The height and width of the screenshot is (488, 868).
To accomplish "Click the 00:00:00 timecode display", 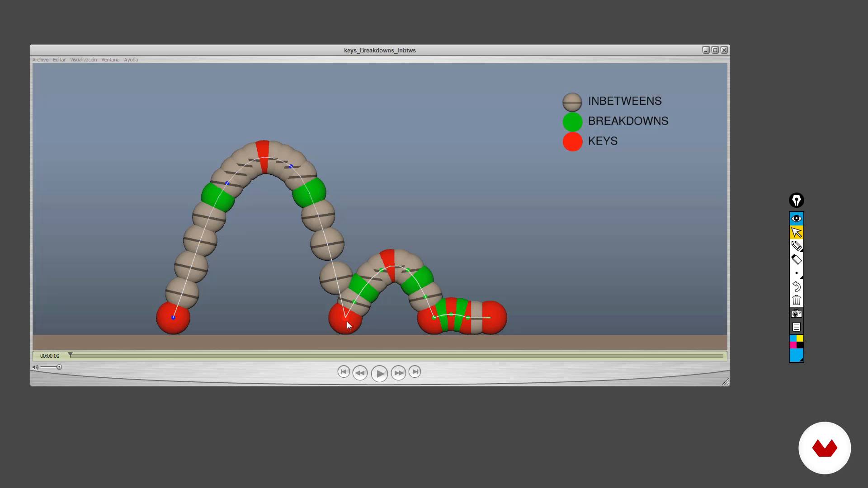I will pos(50,356).
